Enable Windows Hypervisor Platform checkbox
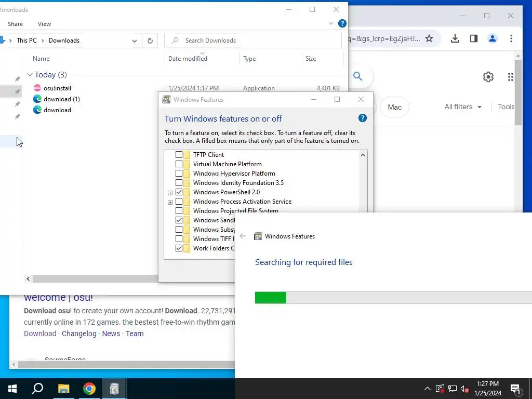This screenshot has width=532, height=399. [x=179, y=174]
